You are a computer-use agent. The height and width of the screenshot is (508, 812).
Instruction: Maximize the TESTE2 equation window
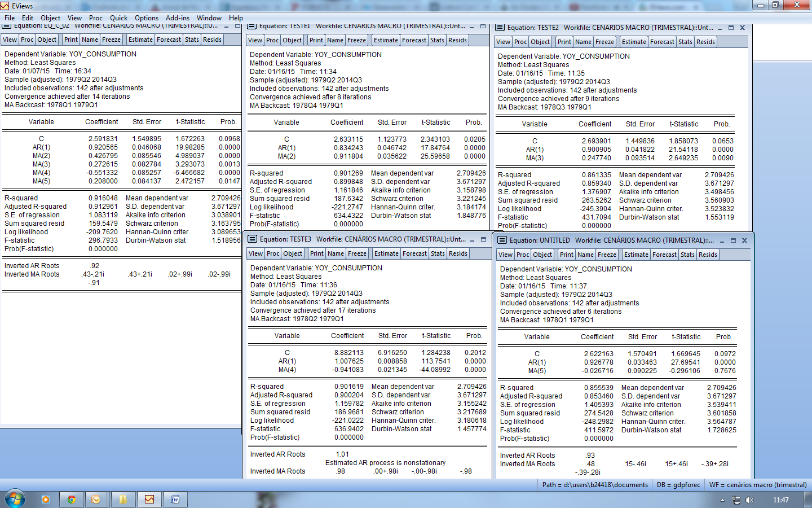point(731,28)
